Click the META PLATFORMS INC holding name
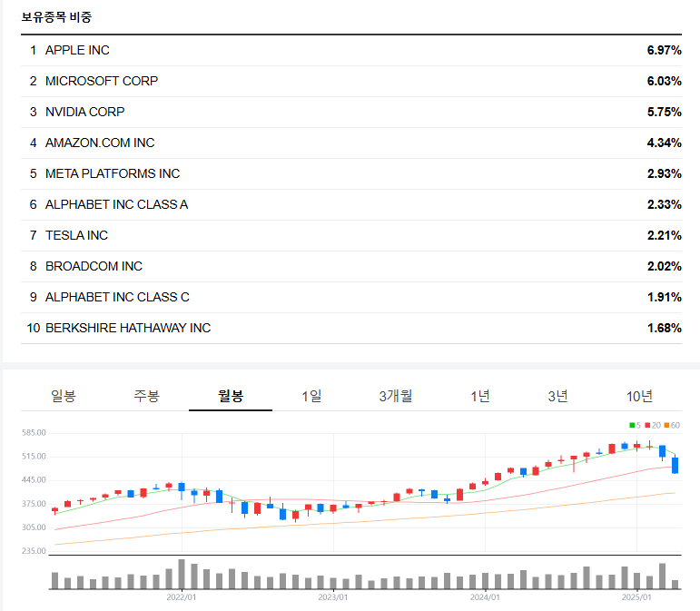 [113, 173]
